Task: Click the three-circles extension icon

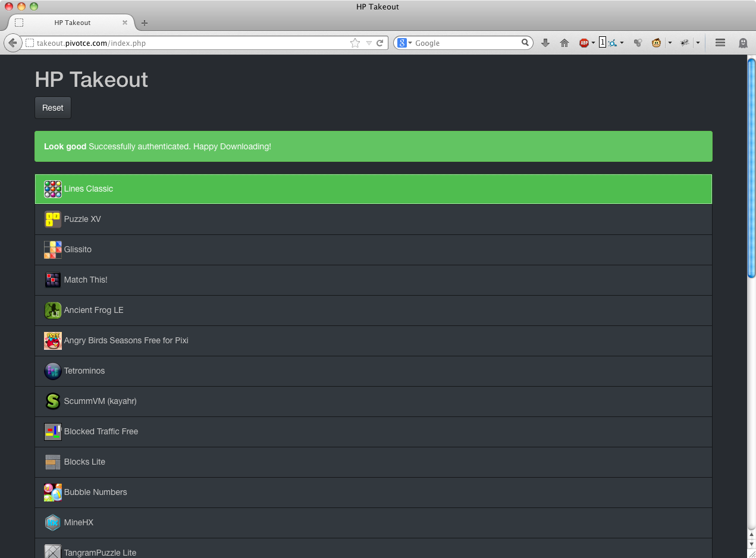Action: pos(638,43)
